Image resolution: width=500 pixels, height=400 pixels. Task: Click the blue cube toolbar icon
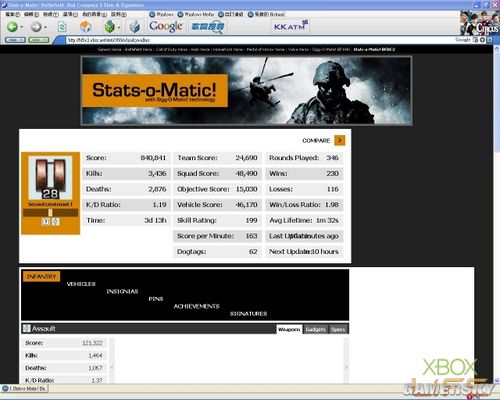pos(135,27)
